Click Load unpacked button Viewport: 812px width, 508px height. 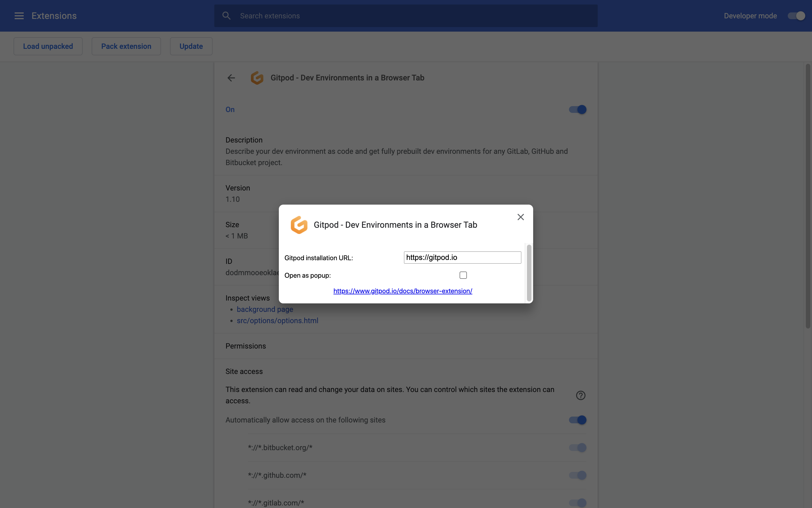(x=48, y=46)
